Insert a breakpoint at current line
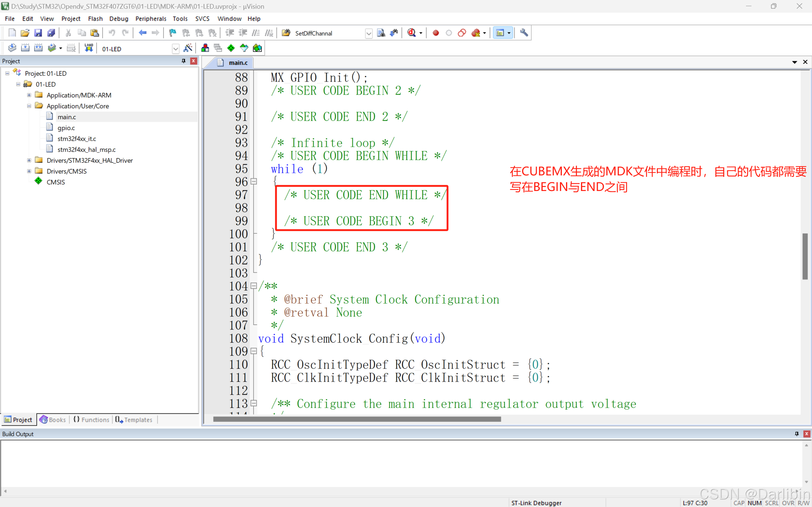812x507 pixels. click(x=436, y=33)
